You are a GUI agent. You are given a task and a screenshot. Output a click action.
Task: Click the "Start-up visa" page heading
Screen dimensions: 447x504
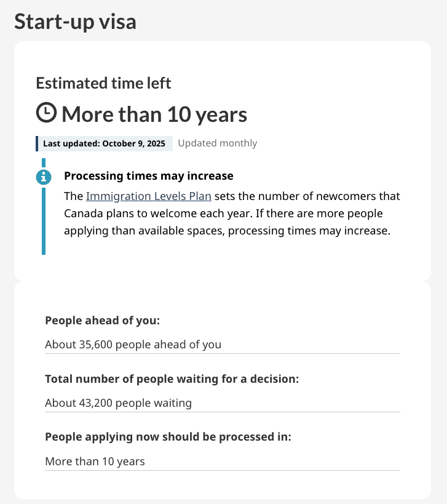pos(75,22)
